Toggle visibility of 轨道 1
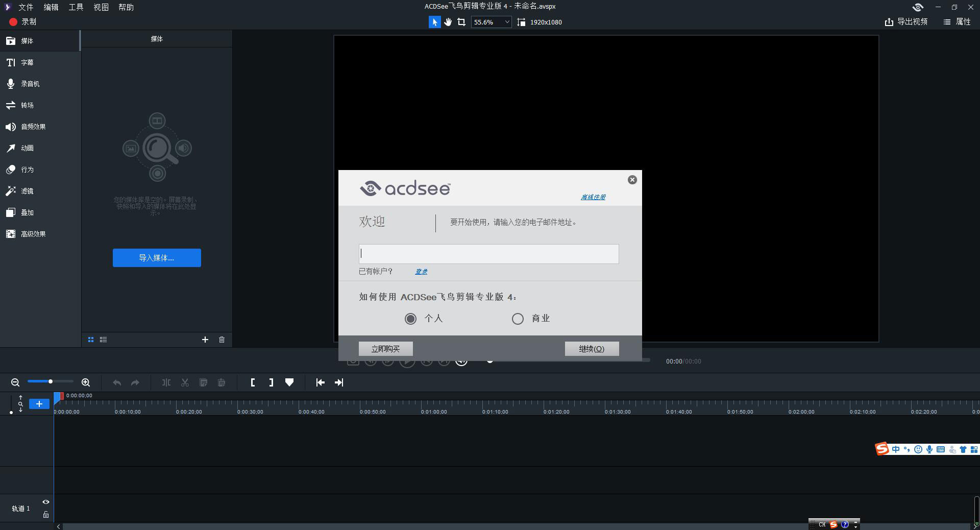Screen dimensions: 980x530 pyautogui.click(x=46, y=502)
